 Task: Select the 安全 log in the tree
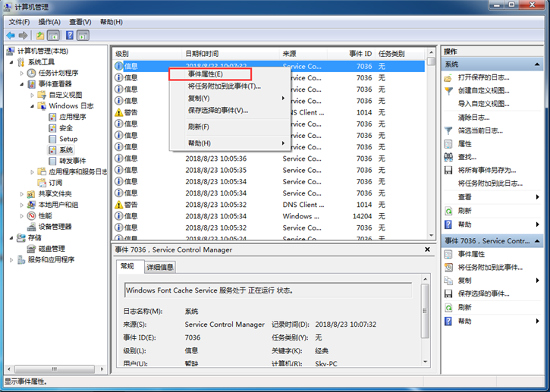click(x=66, y=128)
